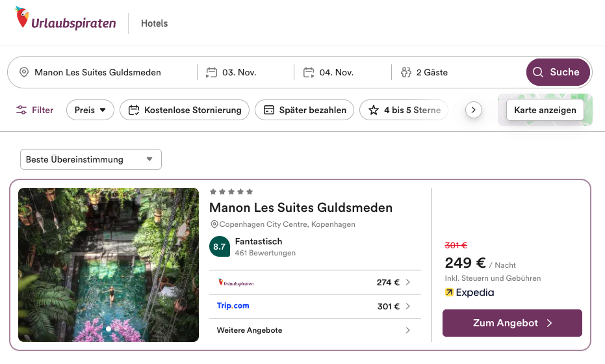Viewport: 605px width, 364px height.
Task: Toggle the 4 bis 5 Sterne filter
Action: point(404,110)
